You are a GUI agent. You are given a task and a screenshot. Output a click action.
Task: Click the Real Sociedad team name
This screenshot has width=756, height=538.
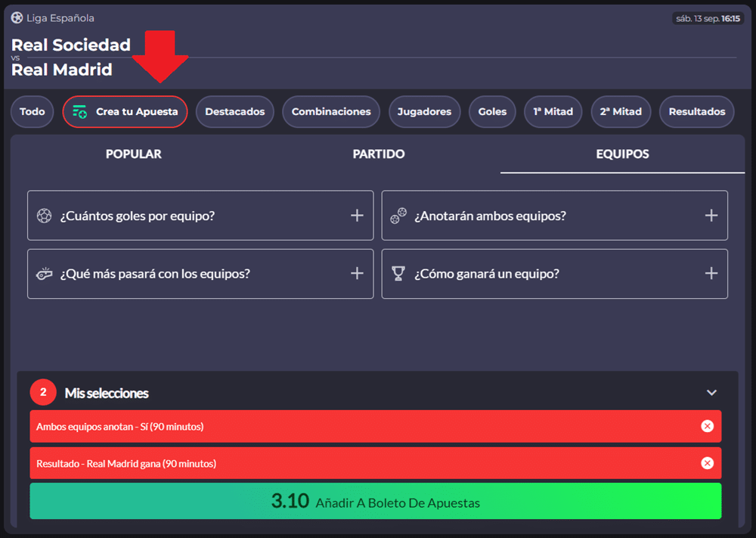click(71, 45)
